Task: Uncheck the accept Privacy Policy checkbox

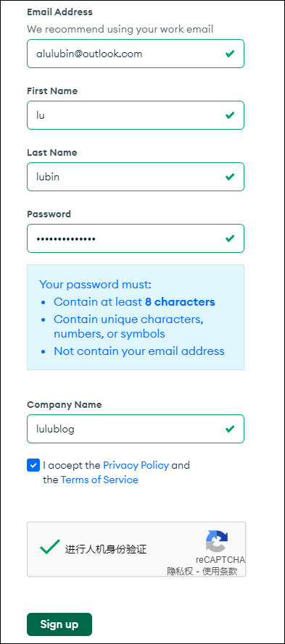Action: point(33,465)
